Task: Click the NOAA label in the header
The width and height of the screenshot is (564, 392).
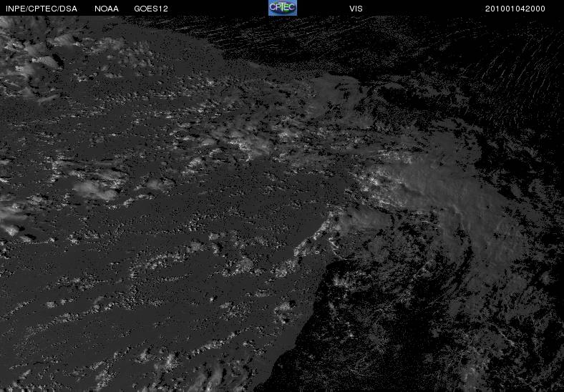Action: point(107,9)
